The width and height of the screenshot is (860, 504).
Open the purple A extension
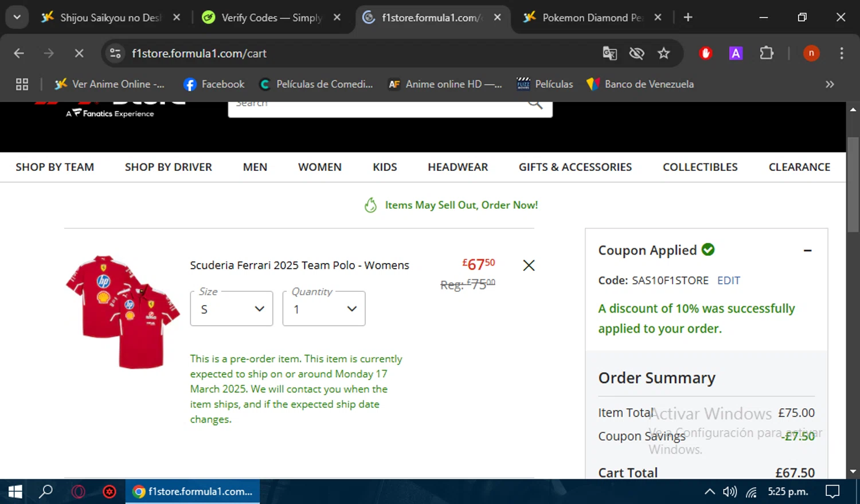point(736,53)
